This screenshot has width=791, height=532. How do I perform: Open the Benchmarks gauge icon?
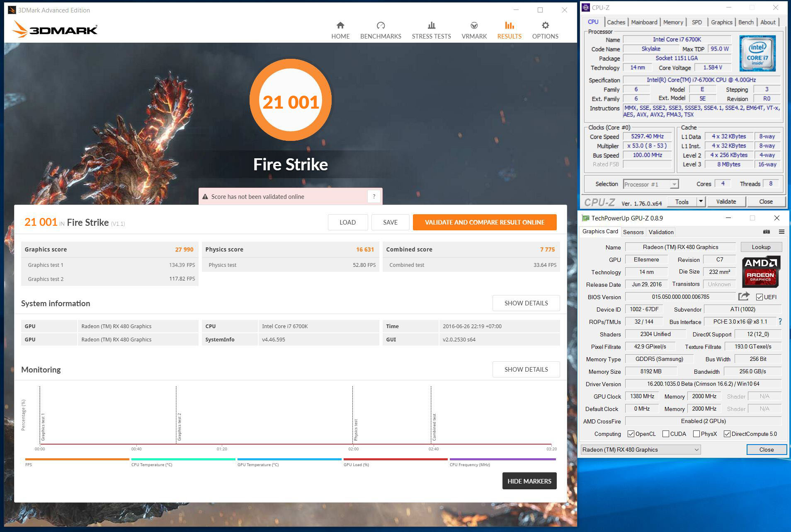point(381,25)
